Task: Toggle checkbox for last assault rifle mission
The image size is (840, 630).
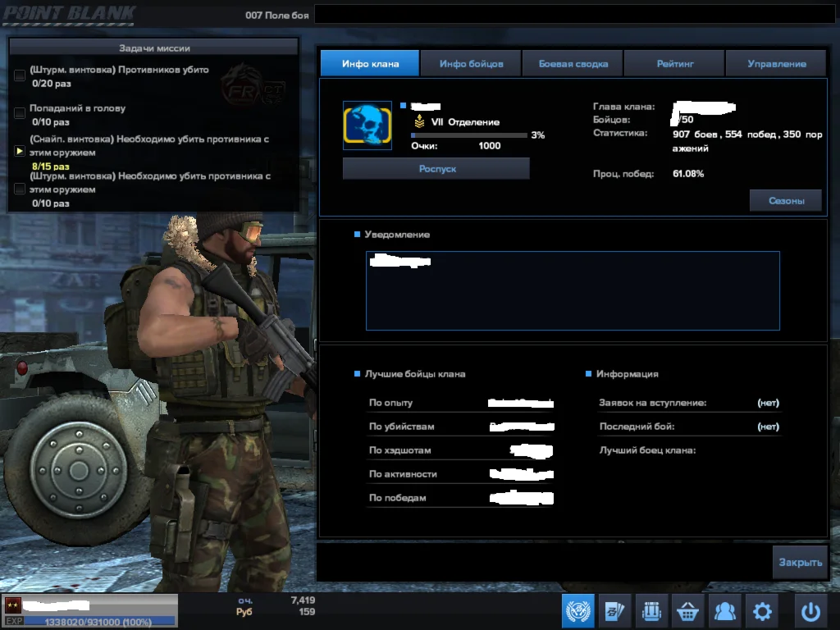Action: click(20, 189)
